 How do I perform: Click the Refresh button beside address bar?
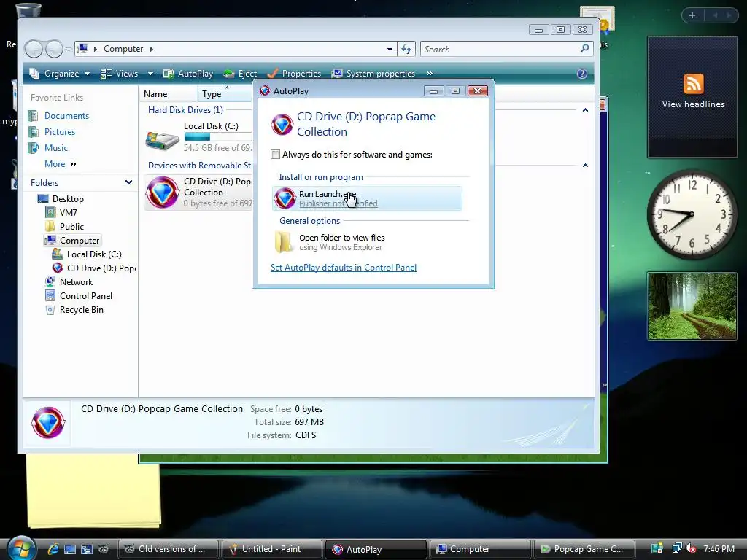click(x=406, y=49)
